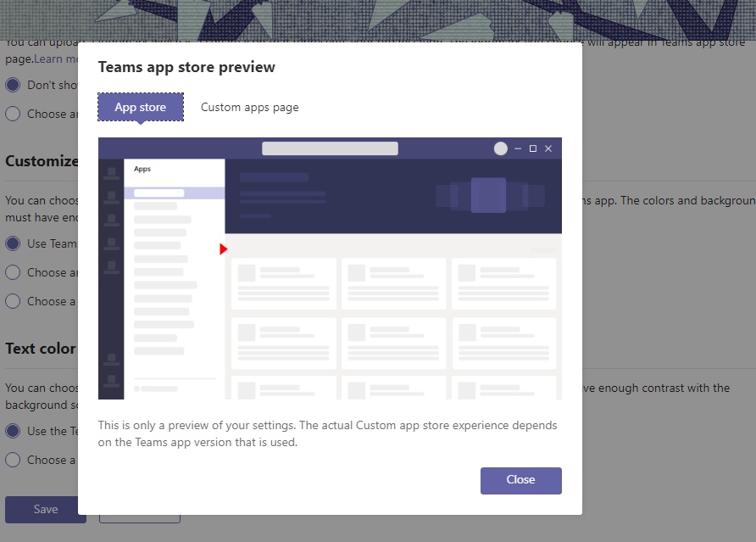Open the Learn more link behind the dialog
The height and width of the screenshot is (542, 756).
pos(55,59)
